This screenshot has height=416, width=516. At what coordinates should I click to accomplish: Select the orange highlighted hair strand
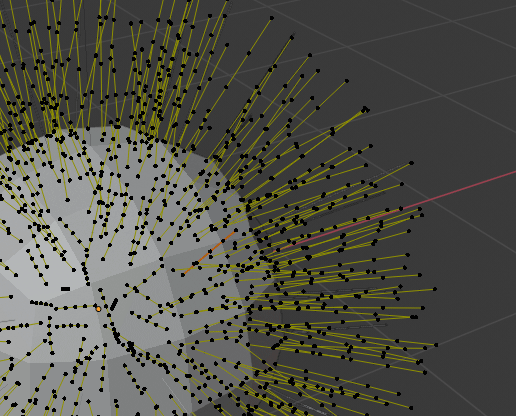(x=209, y=253)
